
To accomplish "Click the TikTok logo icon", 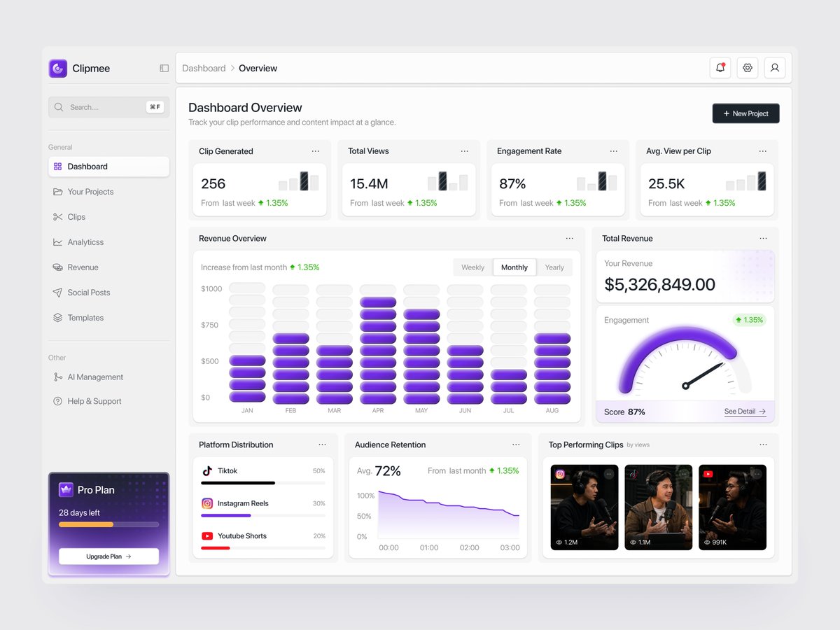I will [207, 471].
